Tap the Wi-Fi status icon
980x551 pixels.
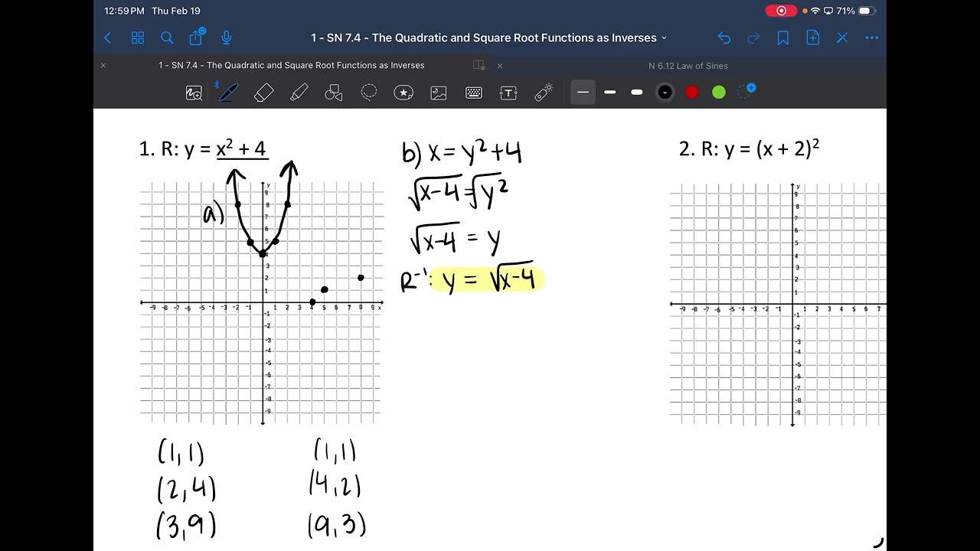815,11
